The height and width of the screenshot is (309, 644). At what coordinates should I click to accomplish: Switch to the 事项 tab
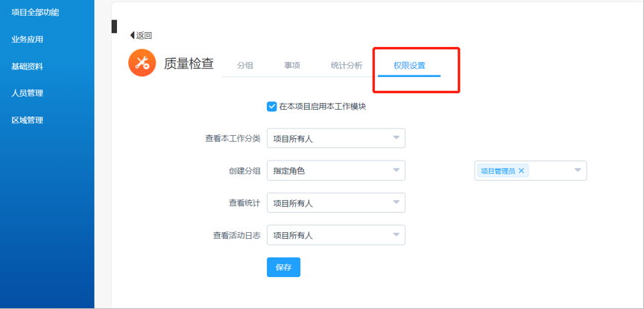coord(292,66)
